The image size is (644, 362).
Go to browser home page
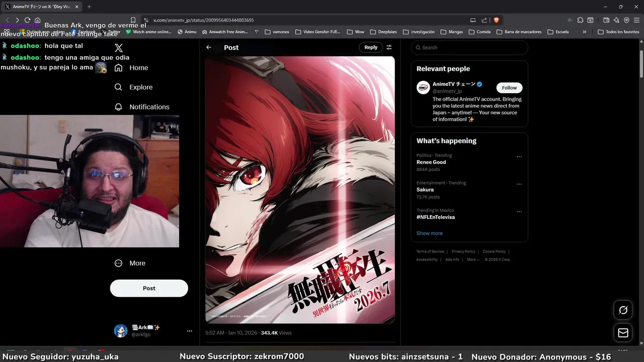37,20
